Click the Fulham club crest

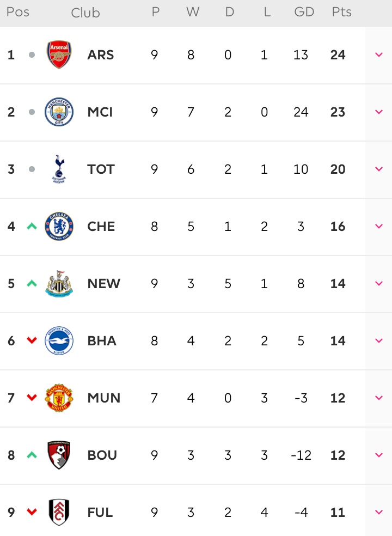[x=59, y=512]
